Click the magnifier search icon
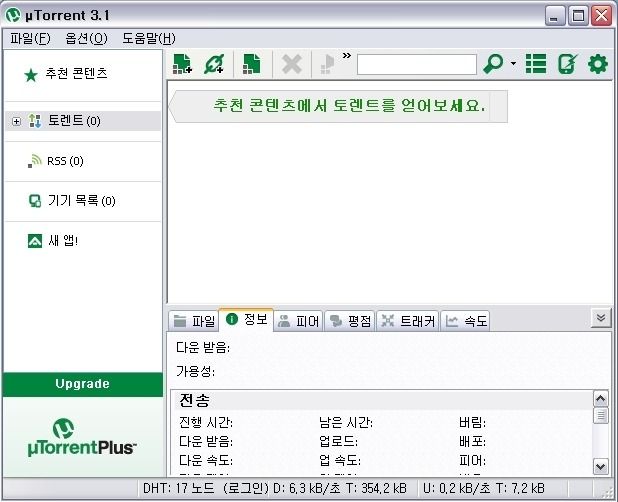This screenshot has height=502, width=618. click(x=493, y=63)
